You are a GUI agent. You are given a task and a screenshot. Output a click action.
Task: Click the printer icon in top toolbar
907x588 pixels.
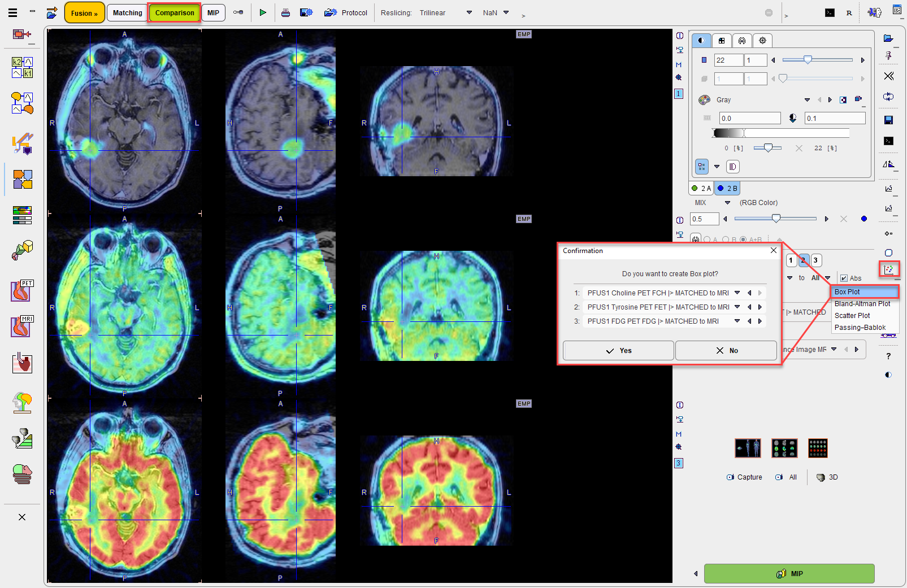pos(286,12)
